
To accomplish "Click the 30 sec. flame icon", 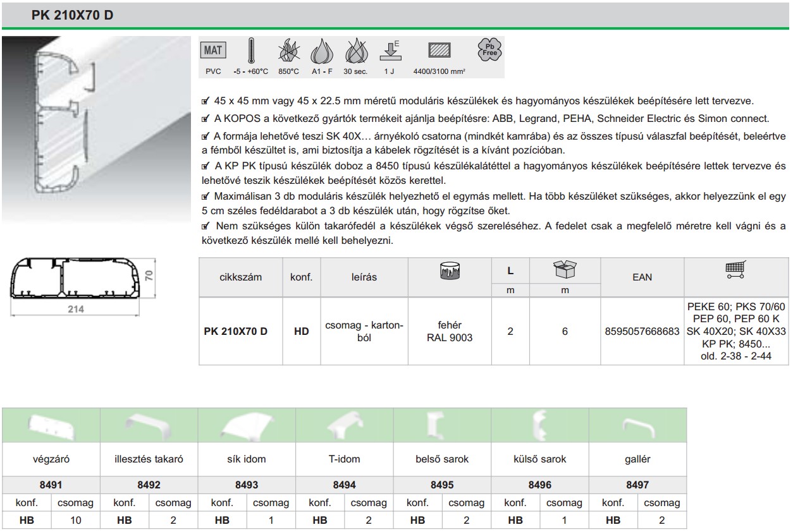I will click(x=355, y=52).
